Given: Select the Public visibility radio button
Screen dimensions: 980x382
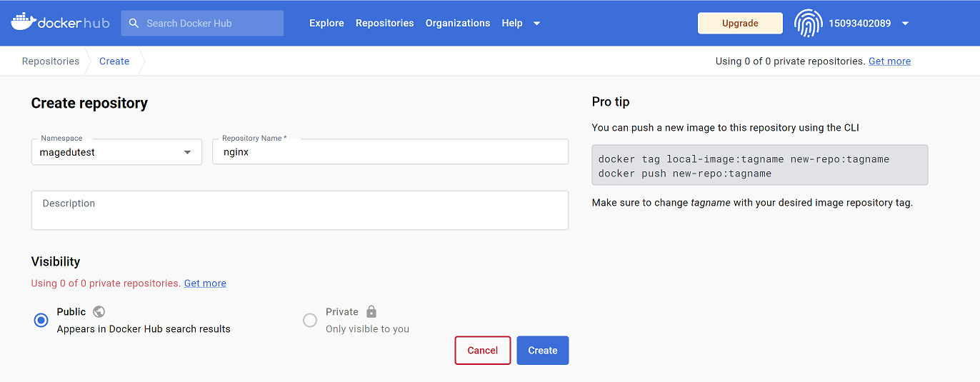Looking at the screenshot, I should (x=41, y=321).
